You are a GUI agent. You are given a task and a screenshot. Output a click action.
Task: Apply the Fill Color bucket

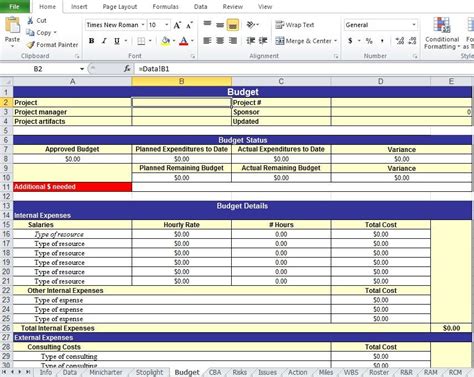(165, 41)
